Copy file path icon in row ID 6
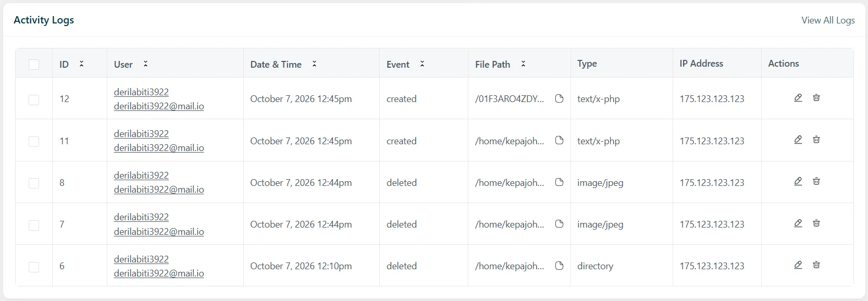Image resolution: width=868 pixels, height=301 pixels. click(x=559, y=266)
